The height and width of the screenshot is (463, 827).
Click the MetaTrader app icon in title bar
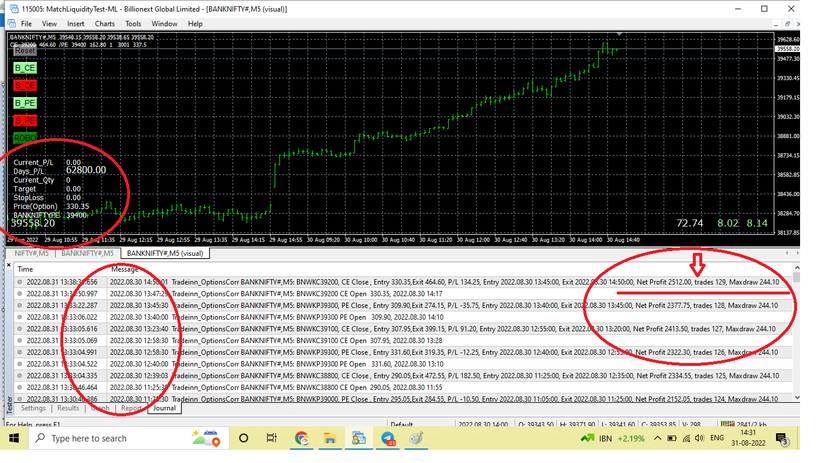click(x=13, y=9)
